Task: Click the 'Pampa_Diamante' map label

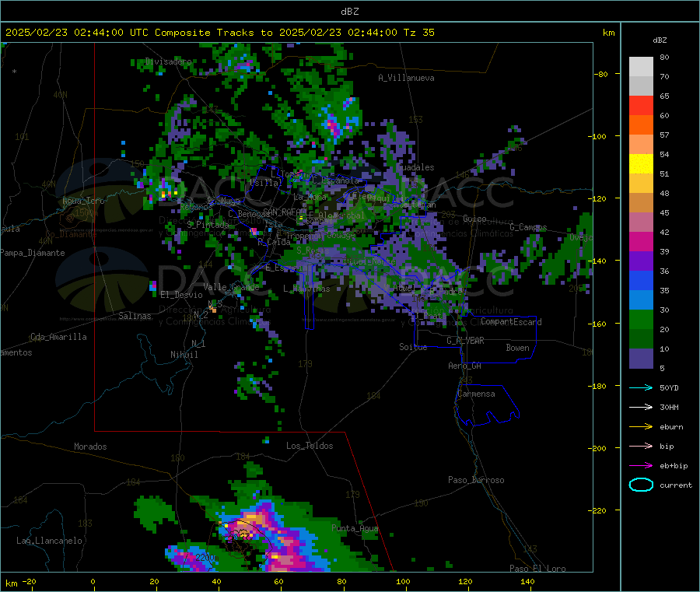Action: [32, 253]
